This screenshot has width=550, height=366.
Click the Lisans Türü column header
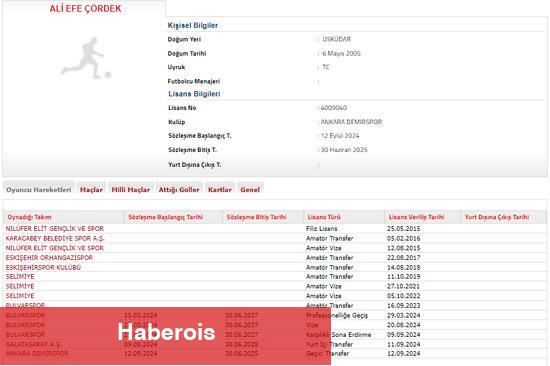point(324,217)
